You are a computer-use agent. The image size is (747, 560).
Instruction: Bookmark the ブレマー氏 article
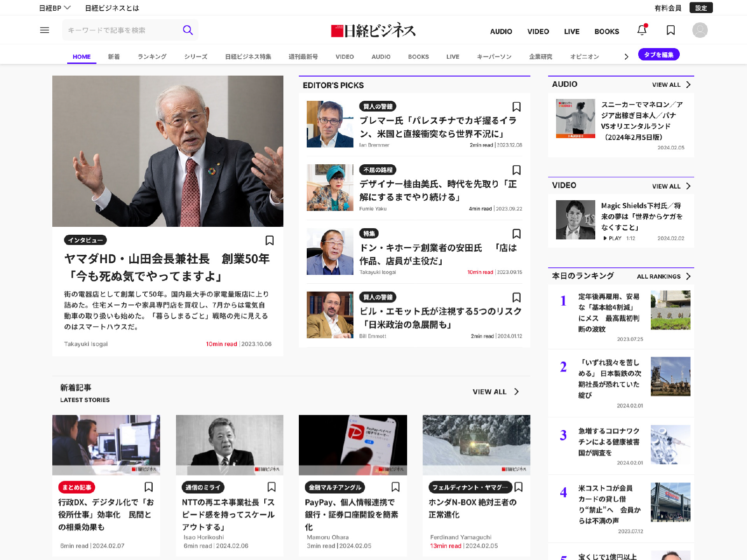click(x=516, y=107)
